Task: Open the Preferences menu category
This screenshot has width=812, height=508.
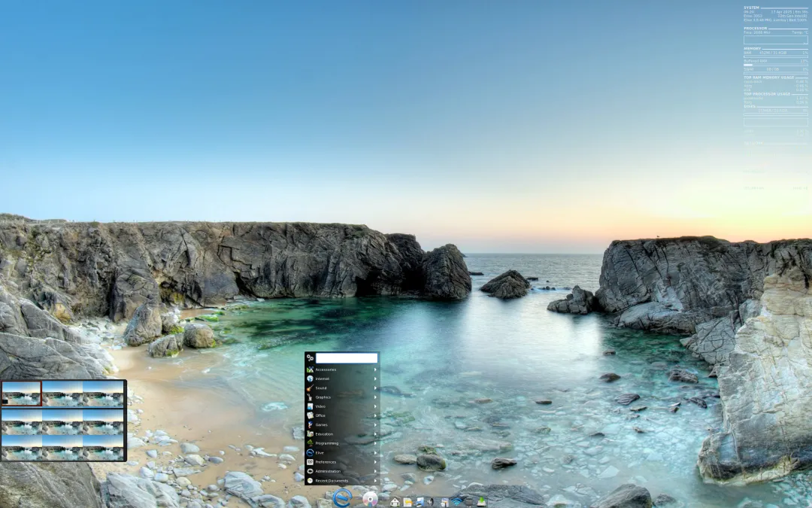Action: click(342, 462)
